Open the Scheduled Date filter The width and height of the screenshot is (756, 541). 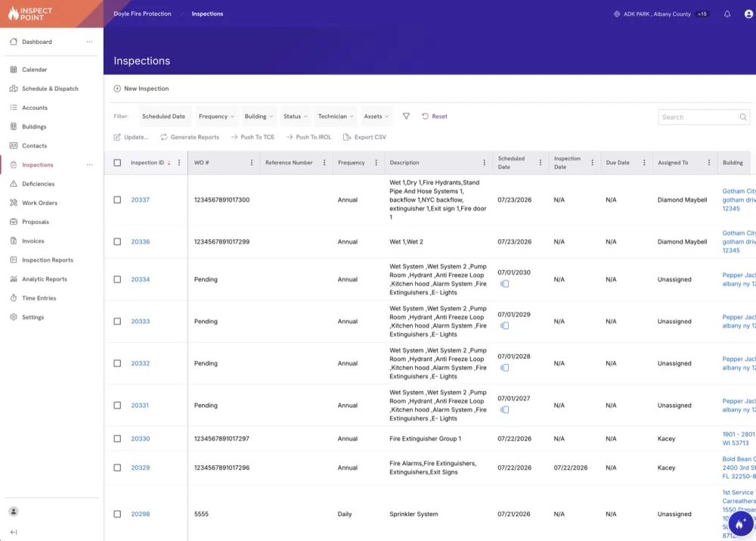(x=163, y=117)
